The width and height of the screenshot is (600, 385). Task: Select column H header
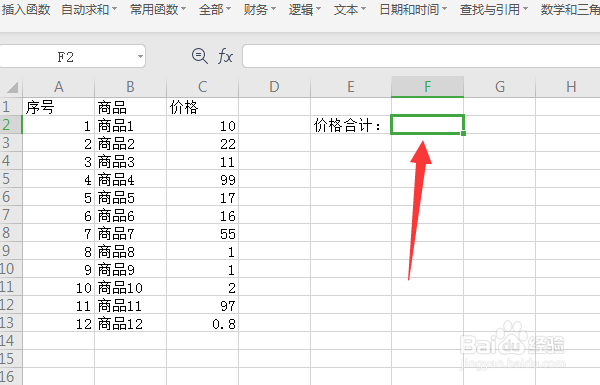568,87
